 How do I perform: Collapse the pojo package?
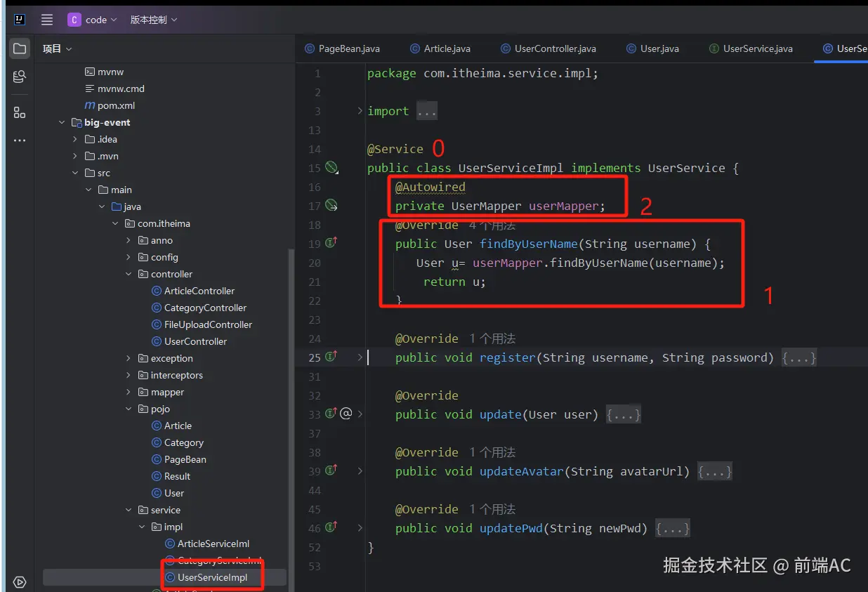(129, 409)
